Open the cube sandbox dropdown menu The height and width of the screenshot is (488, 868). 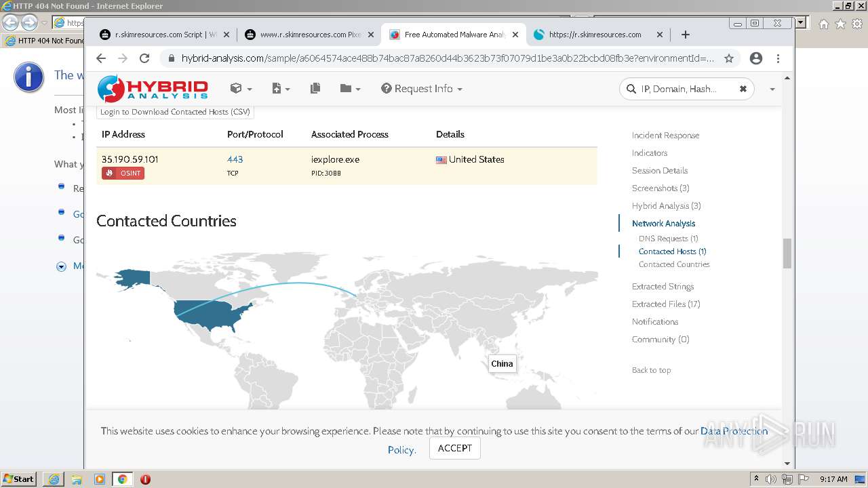(x=241, y=89)
